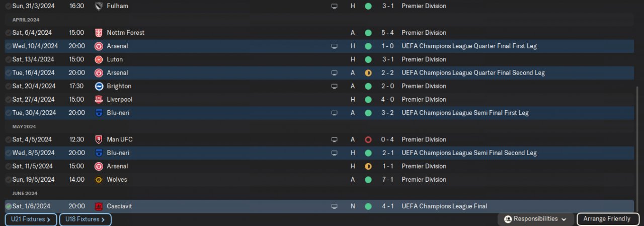Viewport: 644px width, 226px height.
Task: Click the red loss indicator for Man UFC match
Action: (368, 139)
